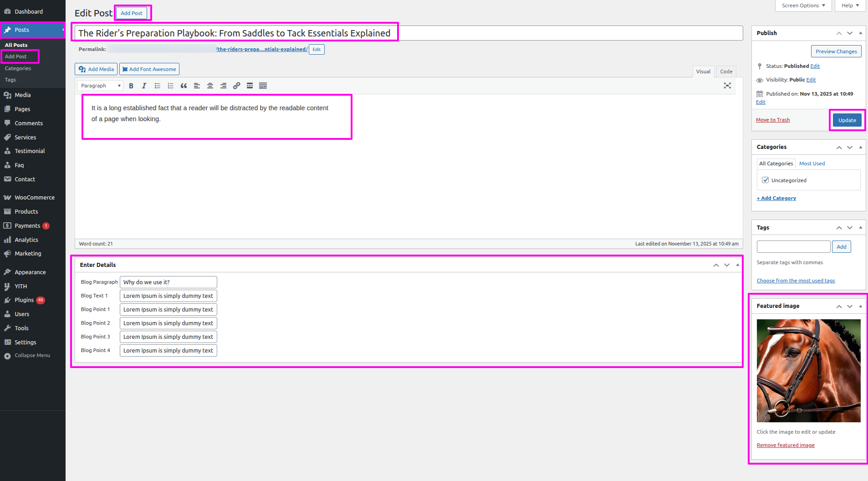Enter distraction-free fullscreen mode
The width and height of the screenshot is (868, 481).
tap(727, 86)
